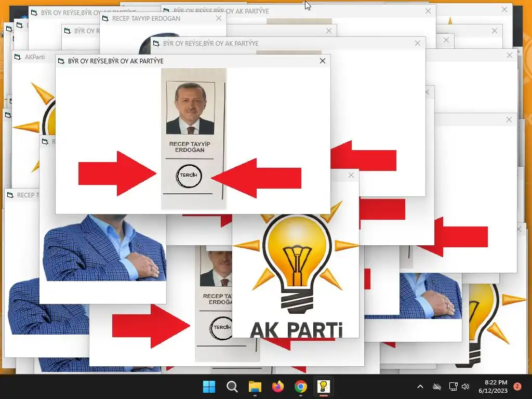This screenshot has height=399, width=532.
Task: Click the RECEP TAYYİP ERDOĞAN name on front ballot
Action: 190,147
